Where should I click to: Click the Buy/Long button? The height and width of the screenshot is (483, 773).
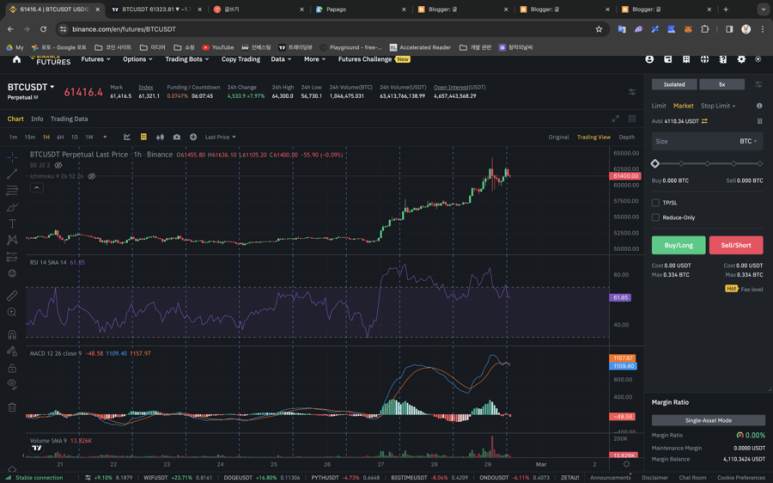[678, 245]
